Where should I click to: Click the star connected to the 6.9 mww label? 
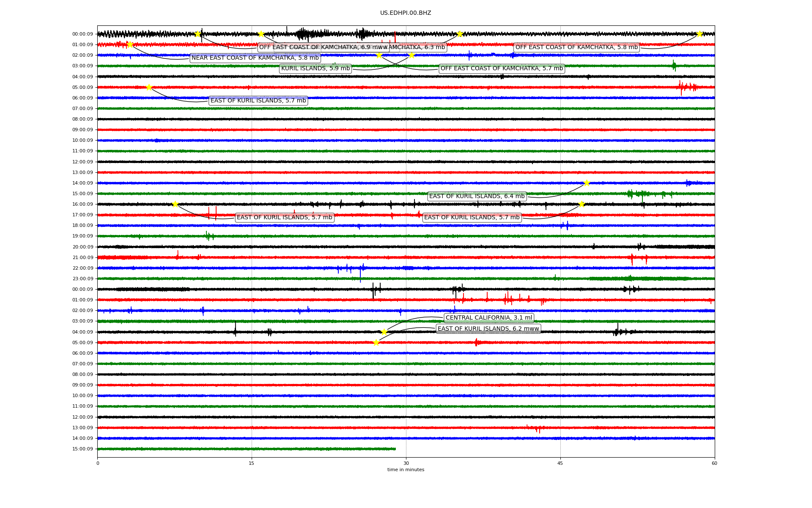[198, 34]
